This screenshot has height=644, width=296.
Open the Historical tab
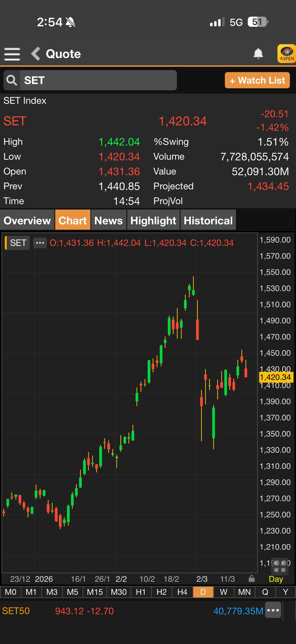coord(208,221)
